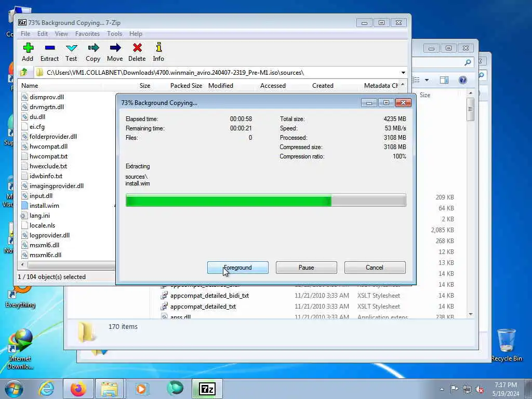This screenshot has height=399, width=532.
Task: Sort by the Modified column
Action: pyautogui.click(x=221, y=86)
